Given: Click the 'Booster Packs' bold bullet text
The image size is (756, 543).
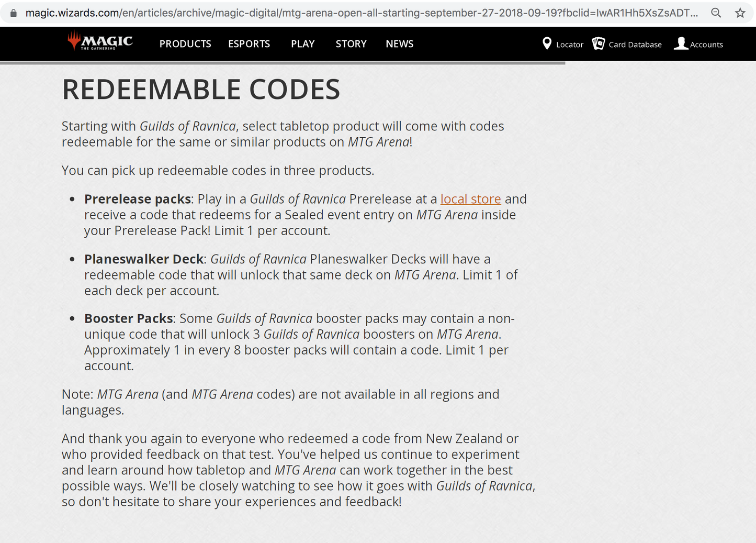Looking at the screenshot, I should 129,318.
